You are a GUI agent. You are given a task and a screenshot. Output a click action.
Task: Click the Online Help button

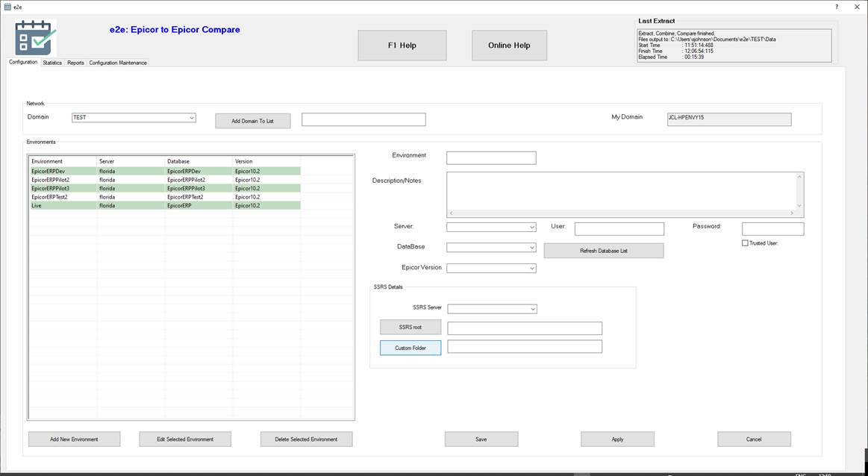pos(509,46)
